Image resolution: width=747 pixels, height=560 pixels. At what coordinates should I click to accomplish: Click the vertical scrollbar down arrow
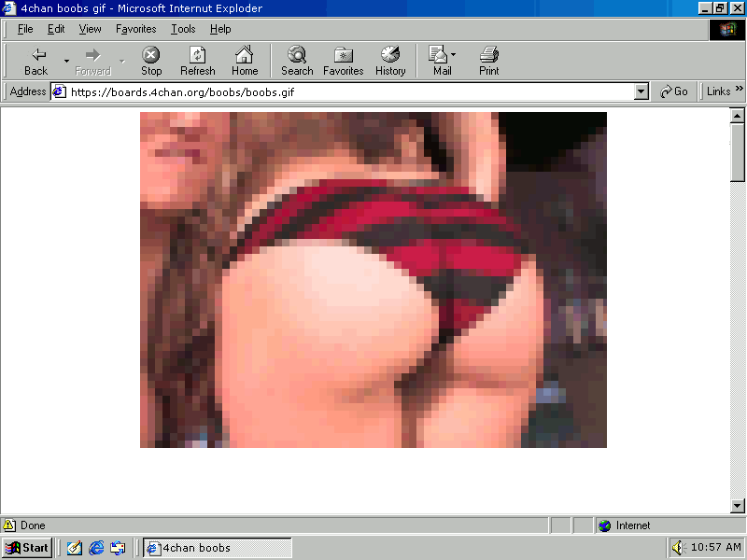pos(738,506)
